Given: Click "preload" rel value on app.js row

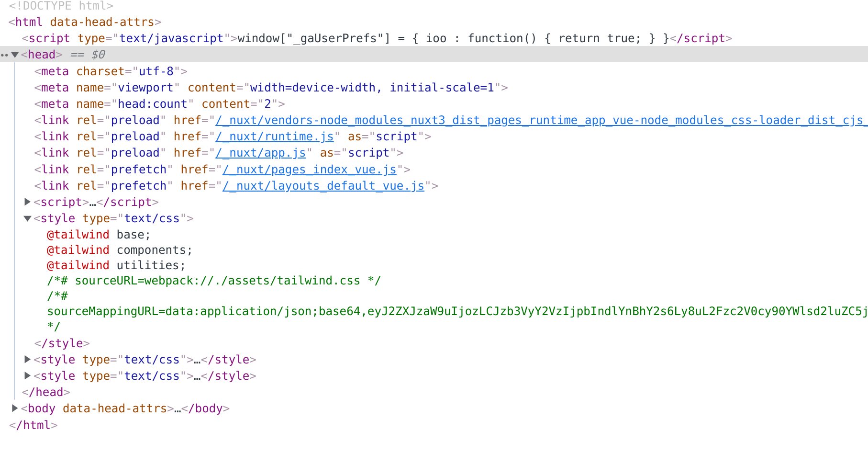Looking at the screenshot, I should (135, 153).
